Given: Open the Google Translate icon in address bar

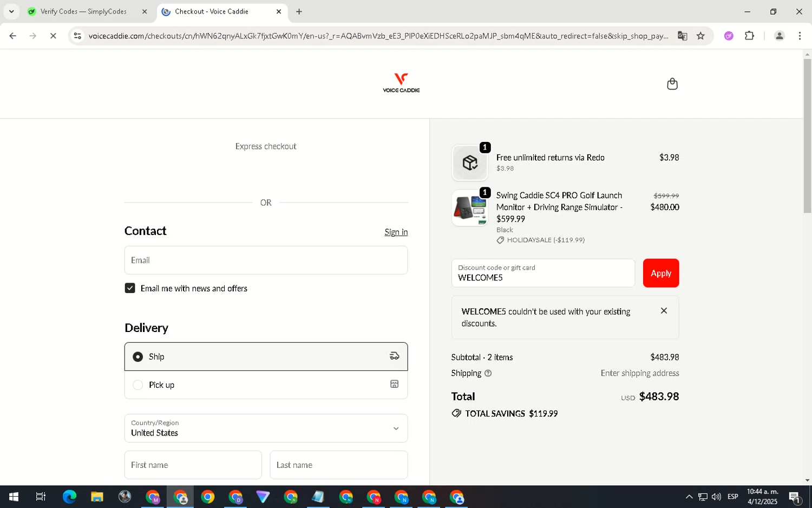Looking at the screenshot, I should (x=682, y=36).
